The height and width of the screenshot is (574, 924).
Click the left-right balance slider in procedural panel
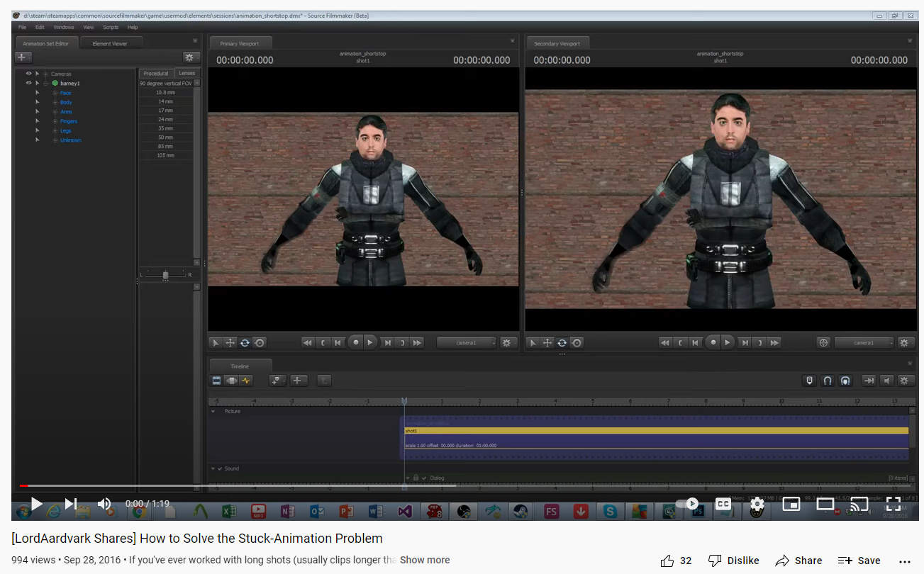(x=165, y=274)
